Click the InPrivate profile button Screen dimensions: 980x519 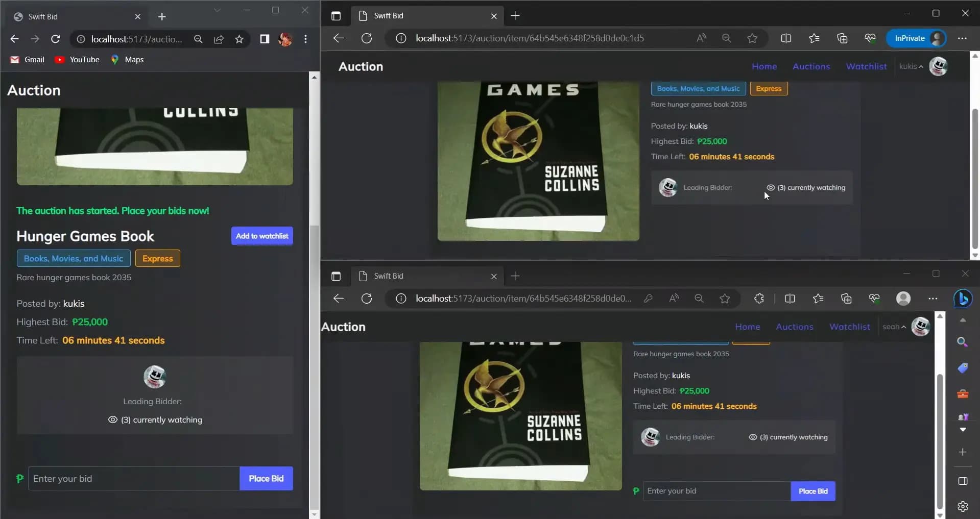[x=917, y=38]
